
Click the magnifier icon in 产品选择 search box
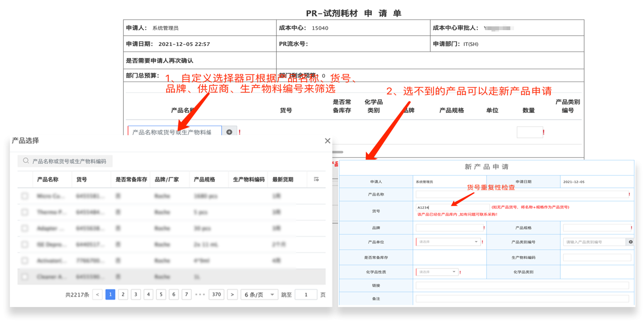[x=26, y=161]
